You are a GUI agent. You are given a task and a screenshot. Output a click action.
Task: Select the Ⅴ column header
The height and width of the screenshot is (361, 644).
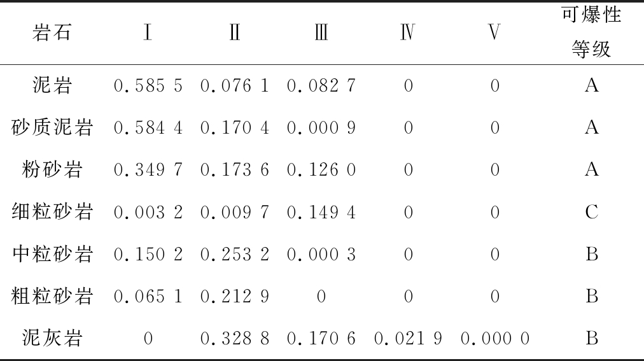click(x=494, y=33)
